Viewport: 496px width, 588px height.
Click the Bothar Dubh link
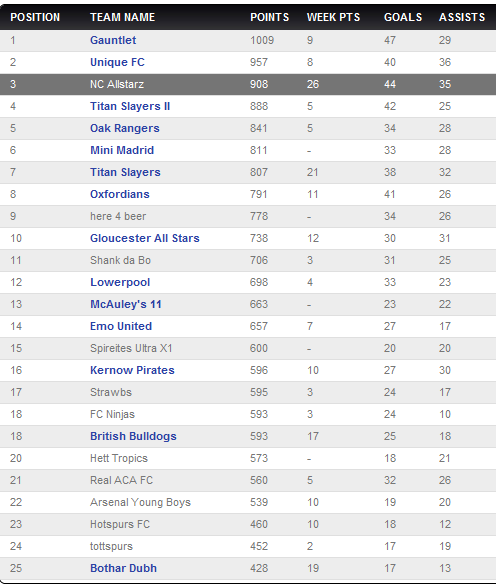pos(123,568)
